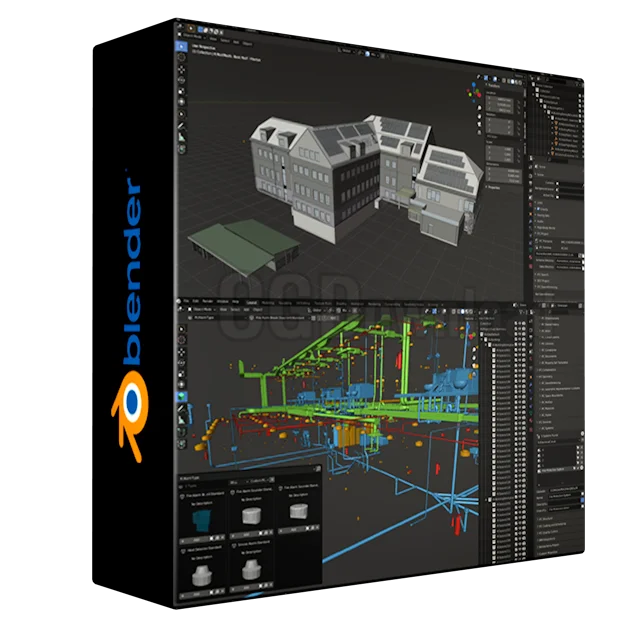Click the zoom magnifier in lower viewport
Image resolution: width=630 pixels, height=630 pixels.
tap(475, 349)
